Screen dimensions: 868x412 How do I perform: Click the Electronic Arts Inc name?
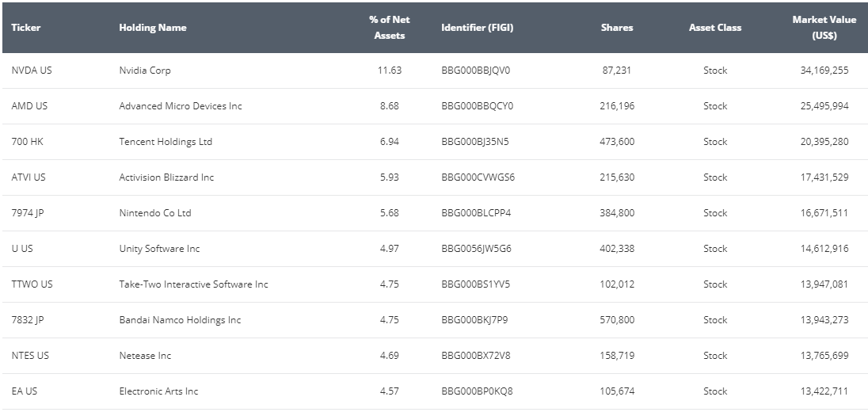158,391
